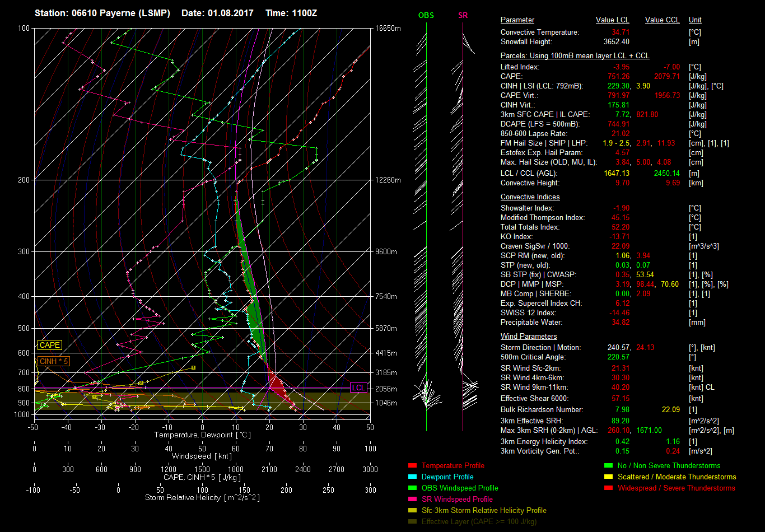765x532 pixels.
Task: Select the green OBS Windspeed Profile swatch
Action: (x=412, y=488)
